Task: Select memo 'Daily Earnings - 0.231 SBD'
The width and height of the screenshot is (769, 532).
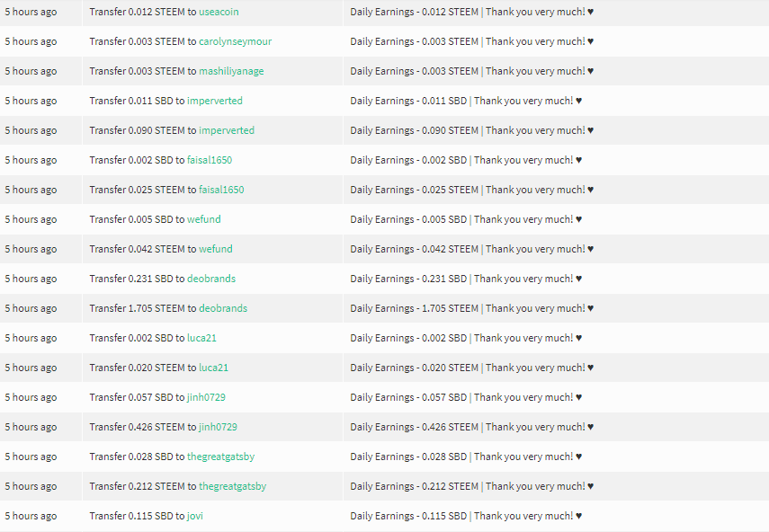Action: pos(408,279)
